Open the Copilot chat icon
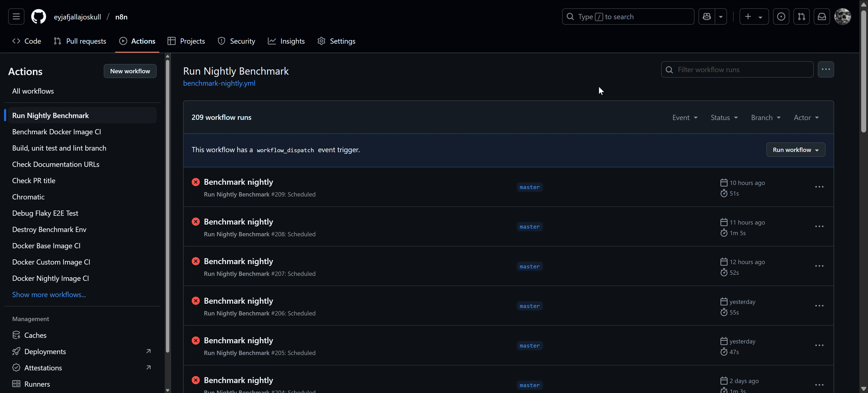Viewport: 868px width, 393px height. (707, 17)
